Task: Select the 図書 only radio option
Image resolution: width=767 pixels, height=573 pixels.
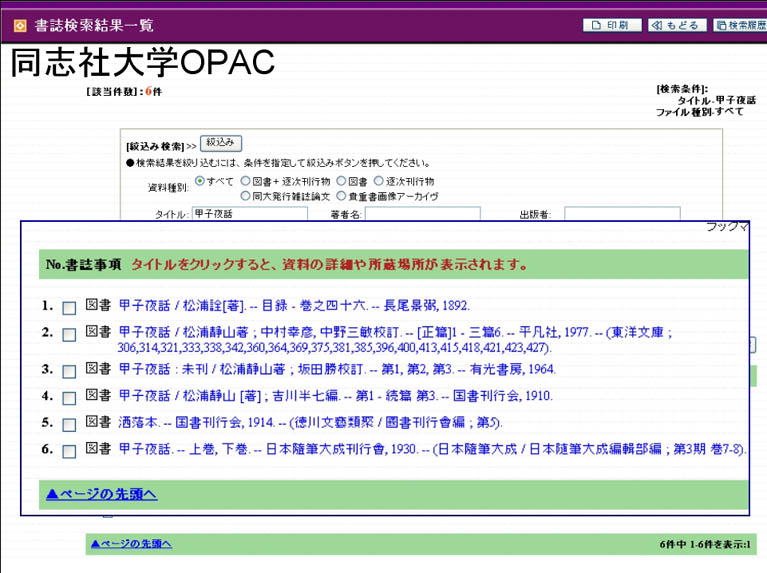Action: [341, 181]
